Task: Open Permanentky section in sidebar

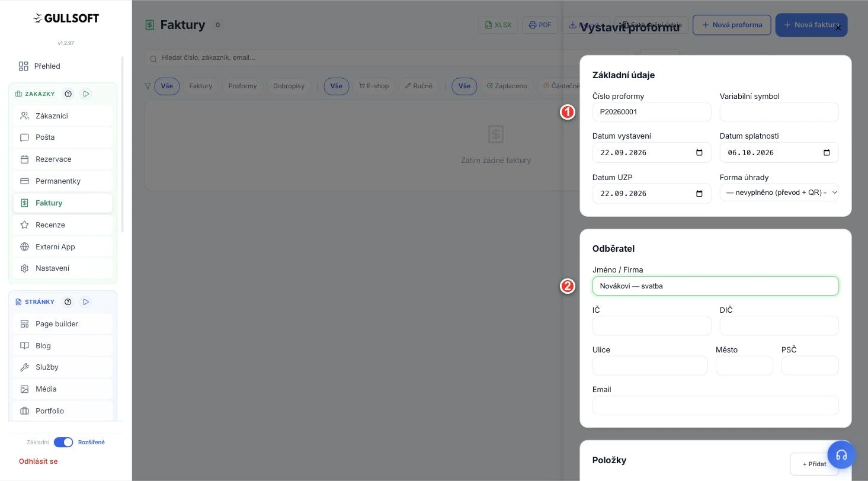Action: click(63, 181)
